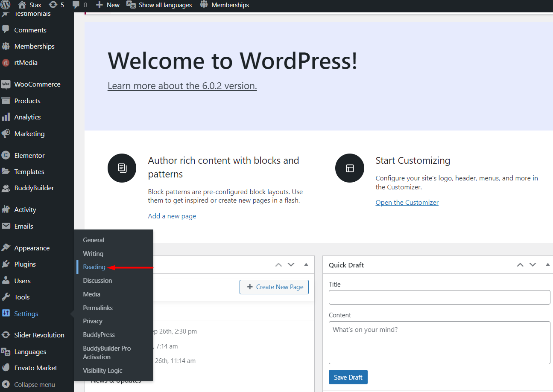Click the Create New Page button
553x392 pixels.
(274, 287)
